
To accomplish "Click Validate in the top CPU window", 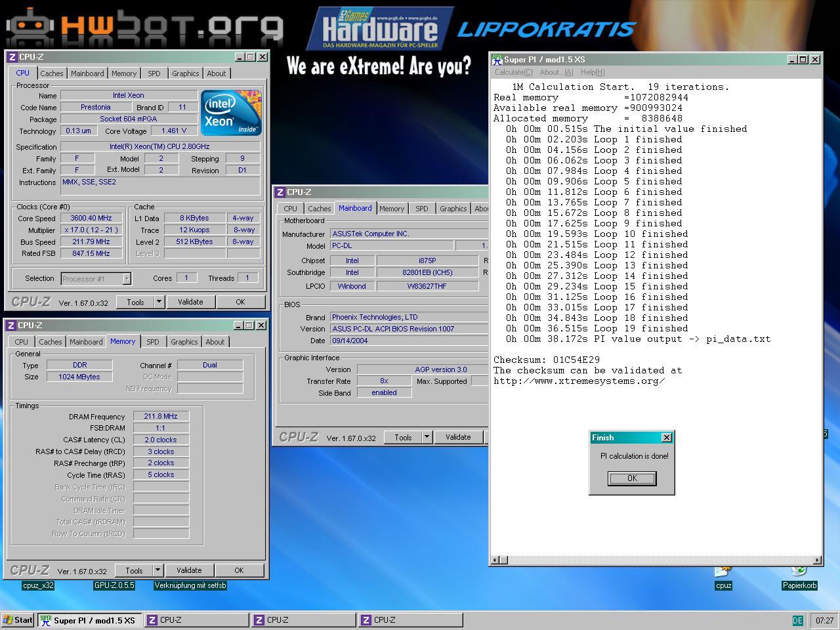I will click(190, 302).
